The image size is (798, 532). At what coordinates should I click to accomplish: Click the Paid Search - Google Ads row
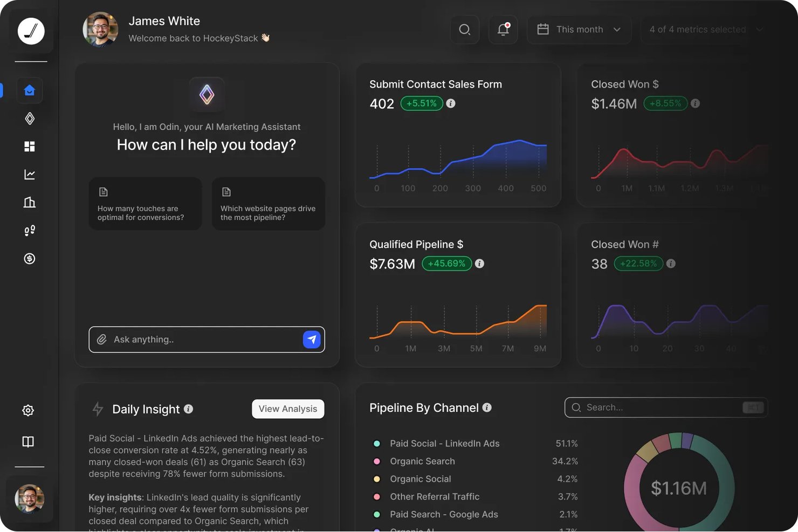[x=475, y=515]
